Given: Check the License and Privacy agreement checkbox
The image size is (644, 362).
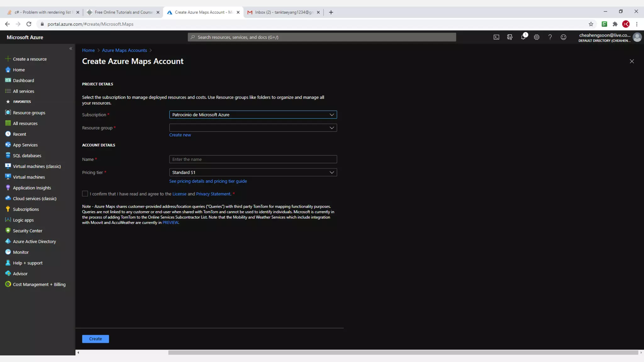Looking at the screenshot, I should point(85,194).
